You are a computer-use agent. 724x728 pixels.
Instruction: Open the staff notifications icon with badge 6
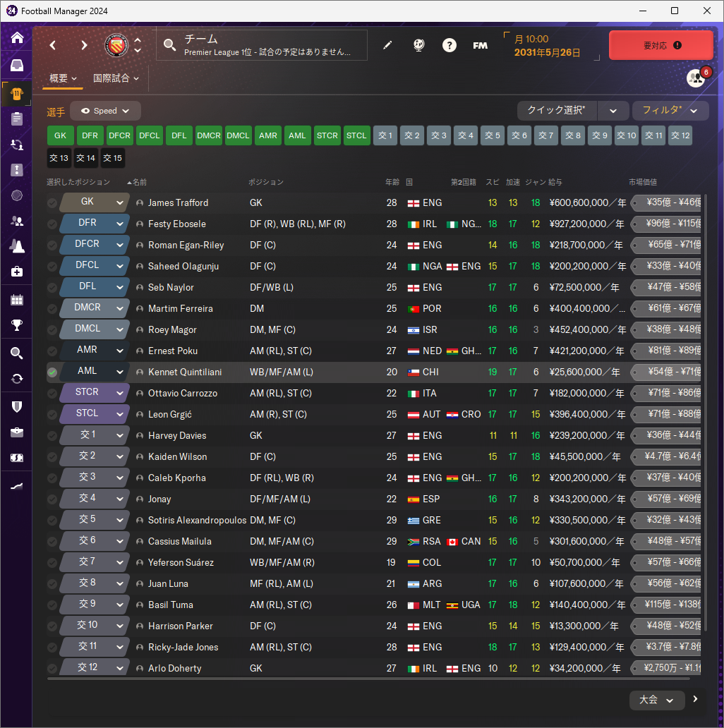[x=696, y=78]
